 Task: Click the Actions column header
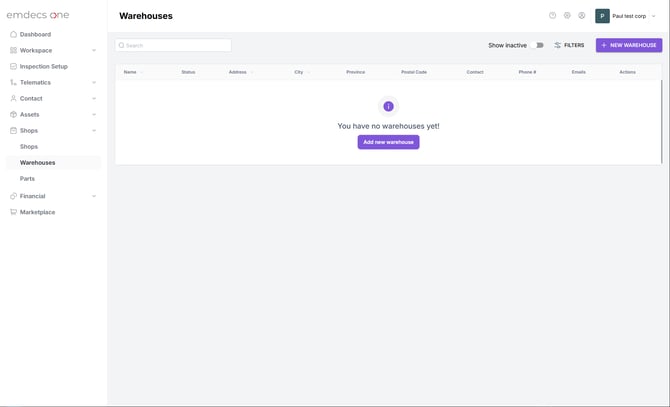pos(627,72)
